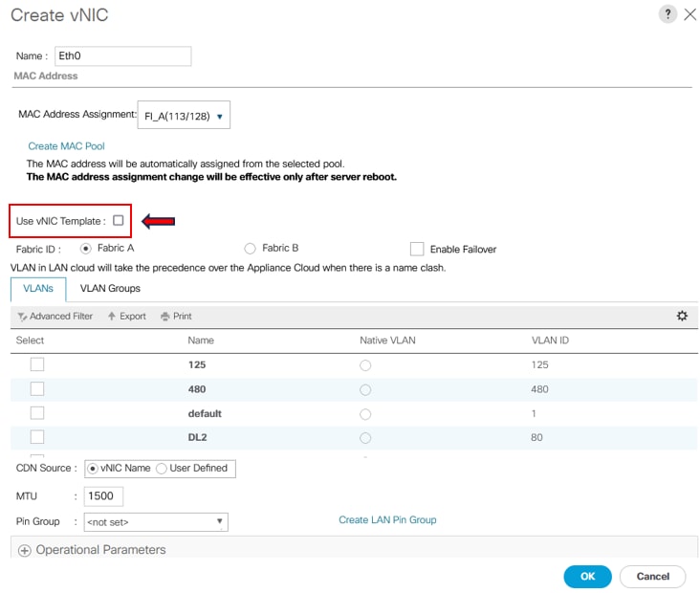Viewport: 700px width, 593px height.
Task: Set VLAN 480 as Native VLAN
Action: tap(365, 390)
